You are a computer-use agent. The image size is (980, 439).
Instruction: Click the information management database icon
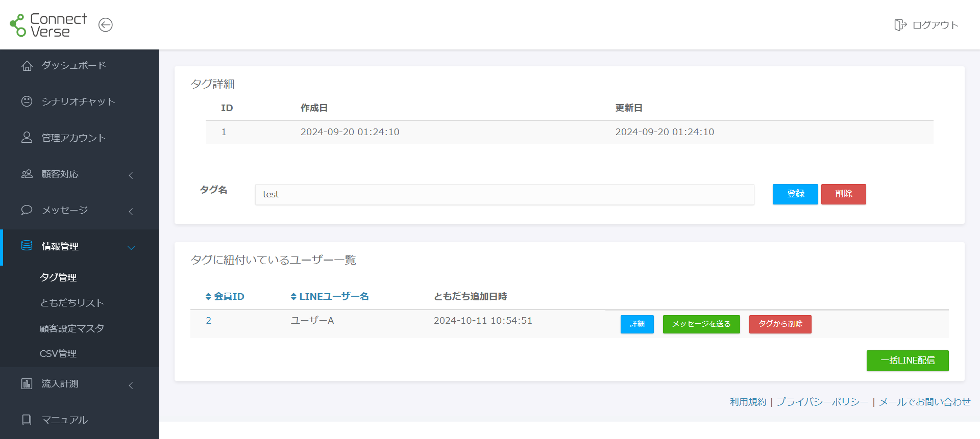[x=27, y=246]
